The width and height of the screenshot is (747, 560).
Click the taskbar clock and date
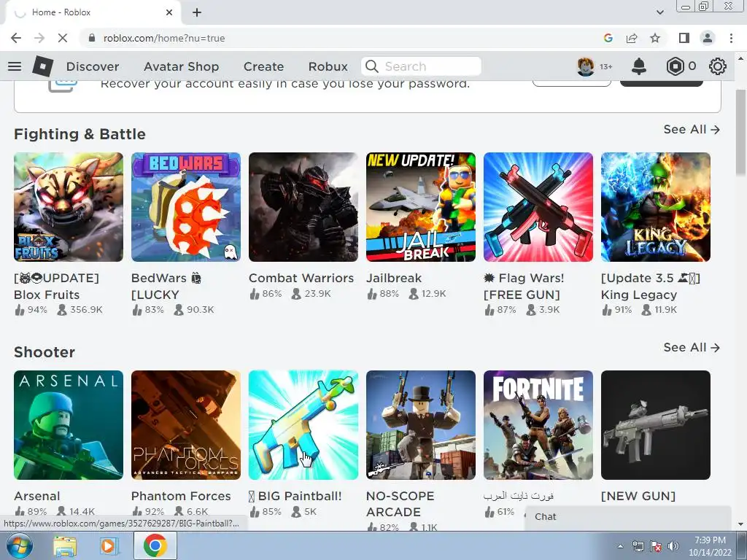pyautogui.click(x=710, y=546)
